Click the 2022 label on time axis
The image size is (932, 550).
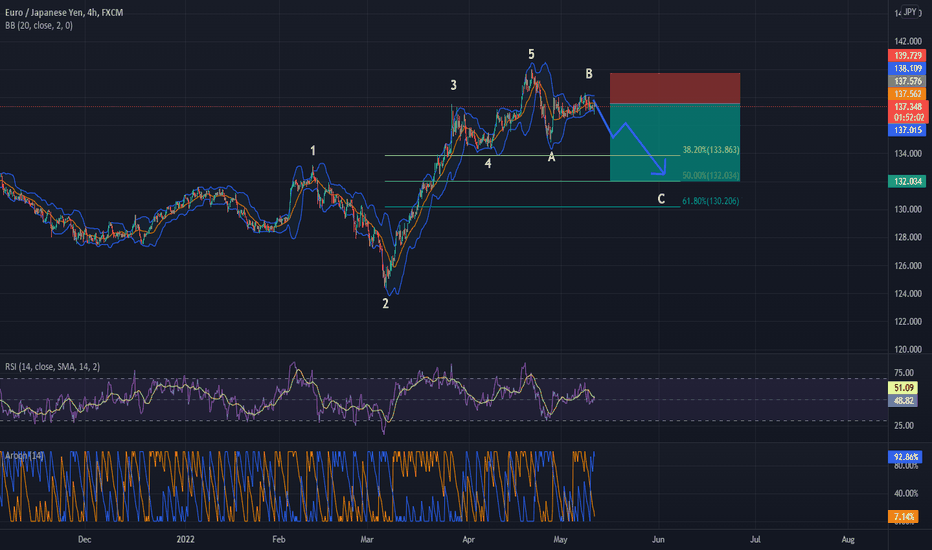[185, 540]
